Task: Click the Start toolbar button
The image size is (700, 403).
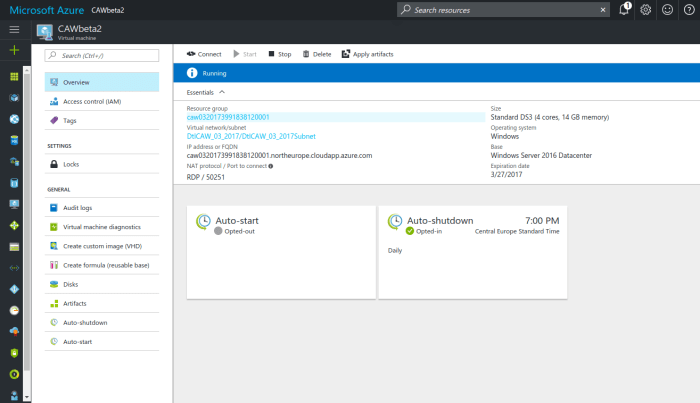Action: pos(245,54)
